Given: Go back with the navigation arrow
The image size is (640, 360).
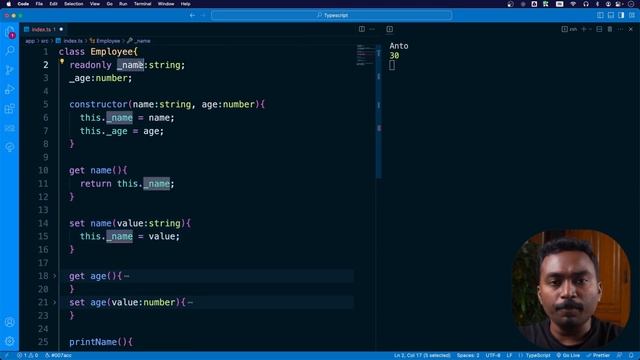Looking at the screenshot, I should pyautogui.click(x=192, y=15).
